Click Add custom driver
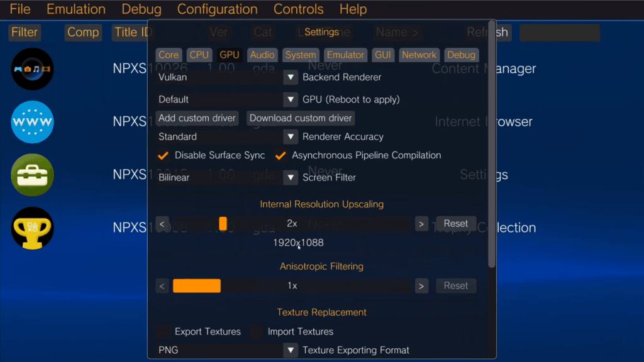 197,118
